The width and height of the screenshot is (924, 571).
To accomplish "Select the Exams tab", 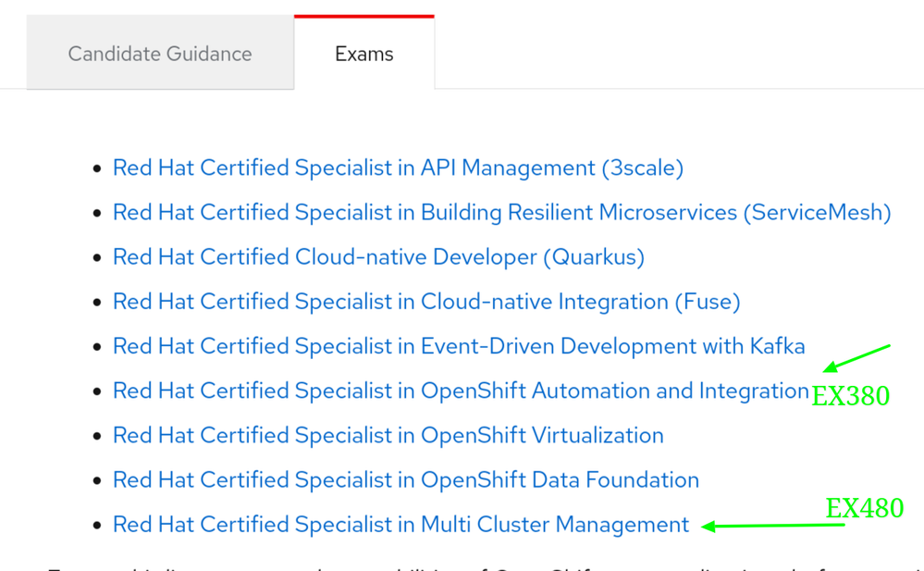I will point(363,54).
